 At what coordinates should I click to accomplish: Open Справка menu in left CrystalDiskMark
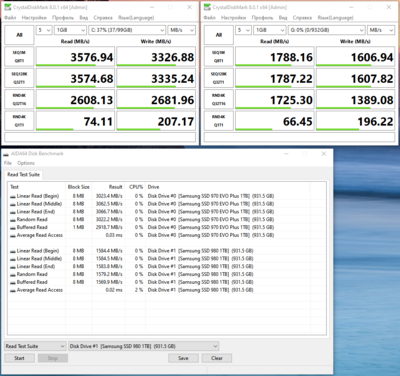tap(103, 18)
